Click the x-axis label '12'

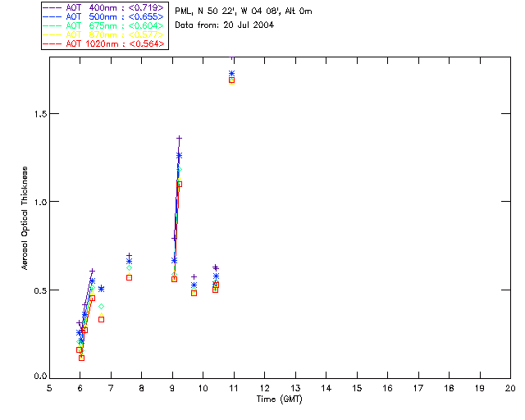[x=264, y=388]
